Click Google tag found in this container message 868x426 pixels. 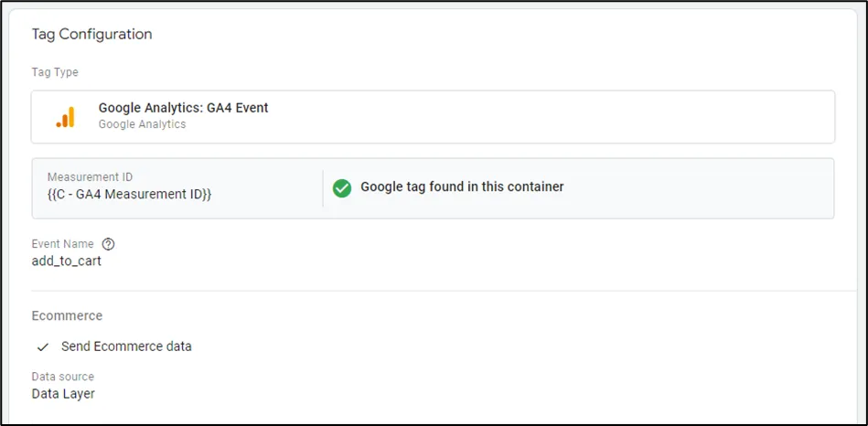(x=462, y=186)
